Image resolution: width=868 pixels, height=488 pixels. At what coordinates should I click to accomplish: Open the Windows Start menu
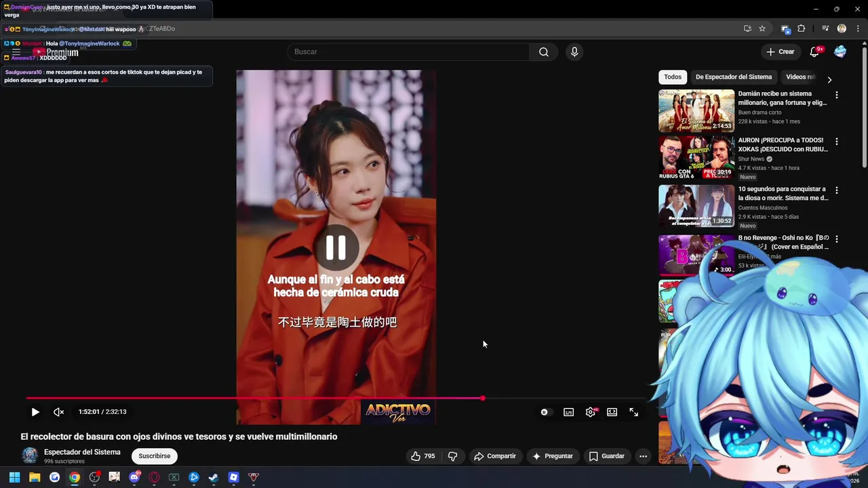coord(14,477)
